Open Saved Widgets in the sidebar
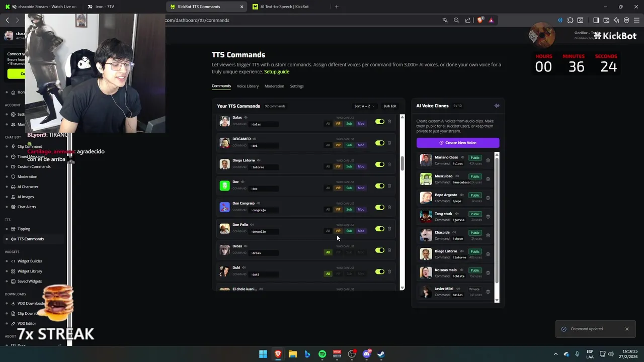 tap(29, 281)
